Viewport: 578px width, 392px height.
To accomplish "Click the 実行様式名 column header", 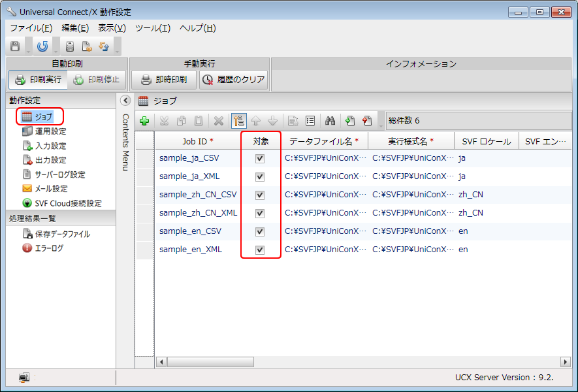I will point(411,141).
